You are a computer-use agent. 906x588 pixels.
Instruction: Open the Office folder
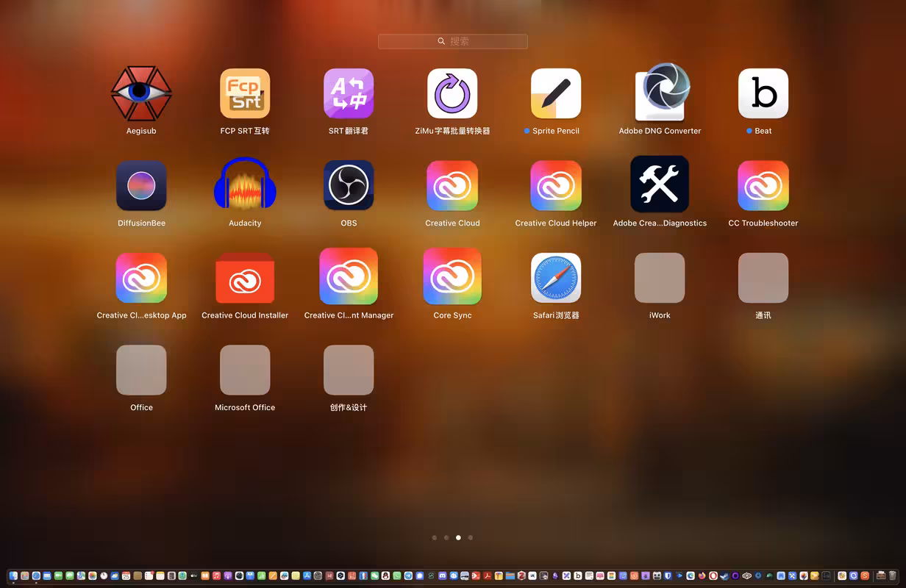141,370
